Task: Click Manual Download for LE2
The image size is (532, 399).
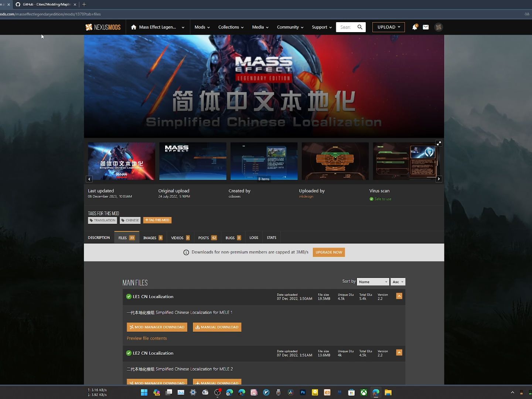Action: coord(217,382)
